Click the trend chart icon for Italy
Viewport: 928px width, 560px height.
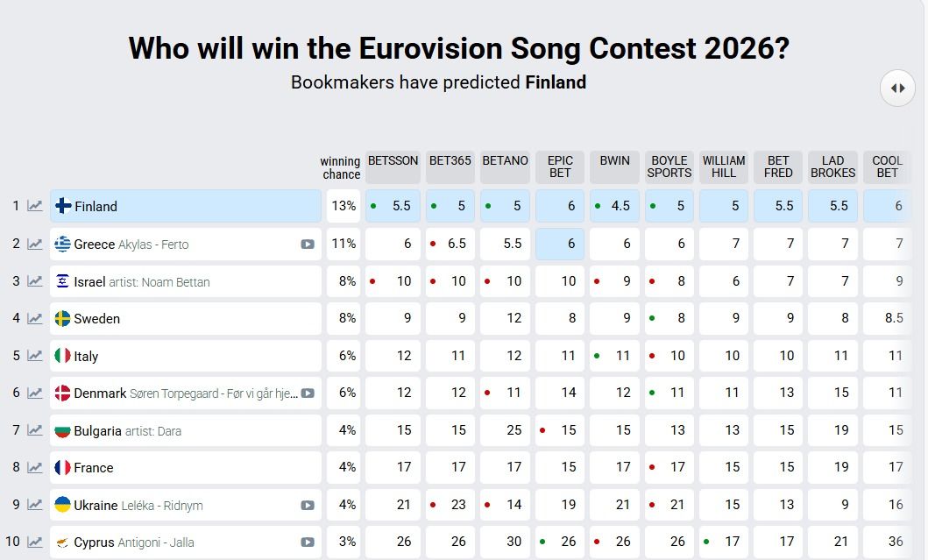(x=35, y=356)
